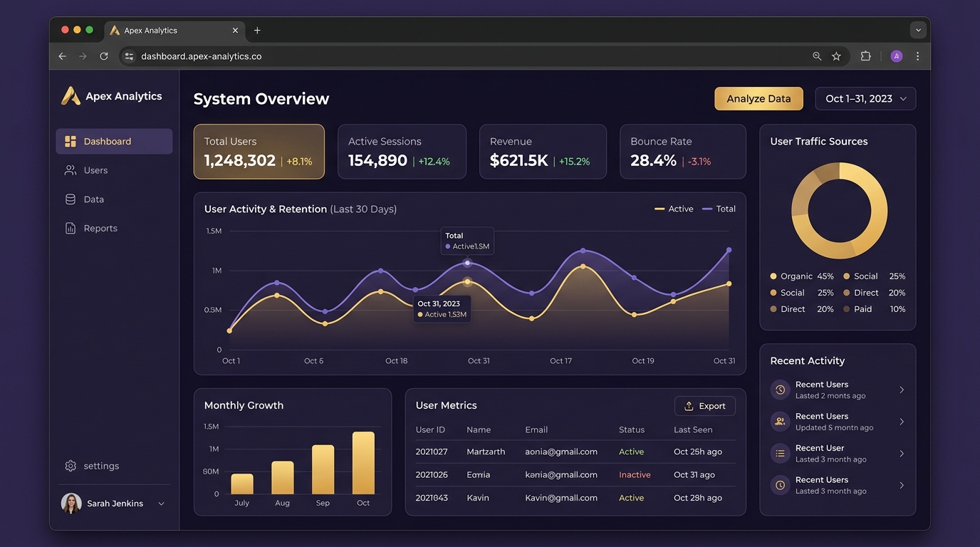Viewport: 980px width, 547px height.
Task: Click the User Traffic Sources donut chart
Action: pos(840,211)
